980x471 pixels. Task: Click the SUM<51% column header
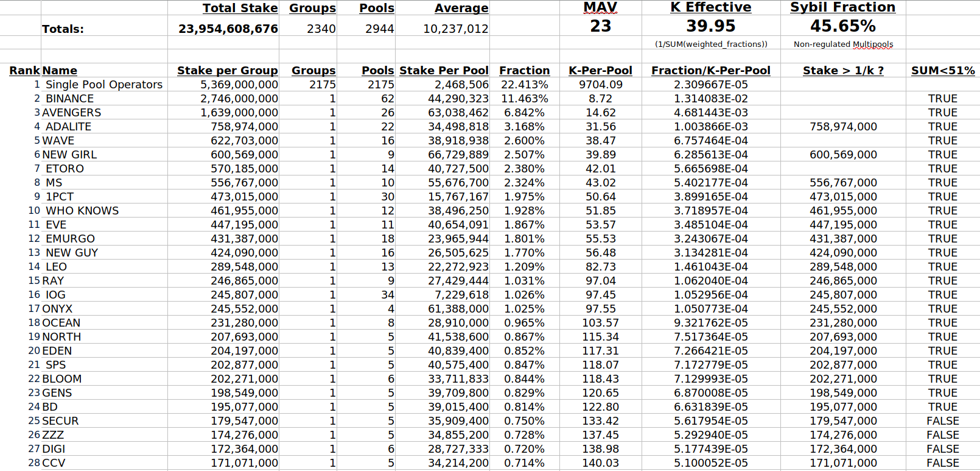(943, 71)
